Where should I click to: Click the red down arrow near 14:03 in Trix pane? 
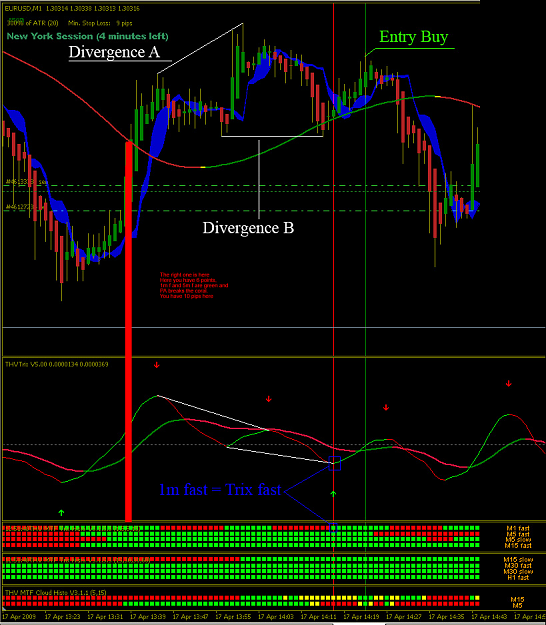(269, 399)
